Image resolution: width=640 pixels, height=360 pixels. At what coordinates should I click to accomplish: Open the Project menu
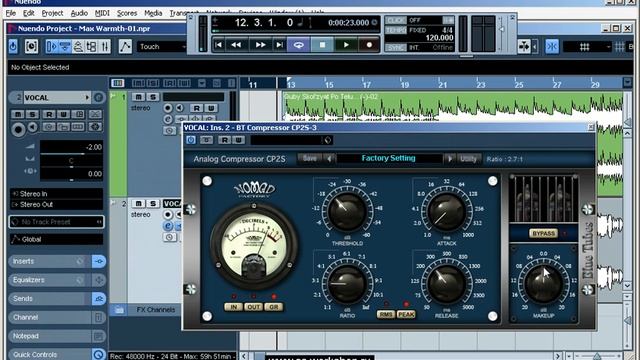pos(52,13)
